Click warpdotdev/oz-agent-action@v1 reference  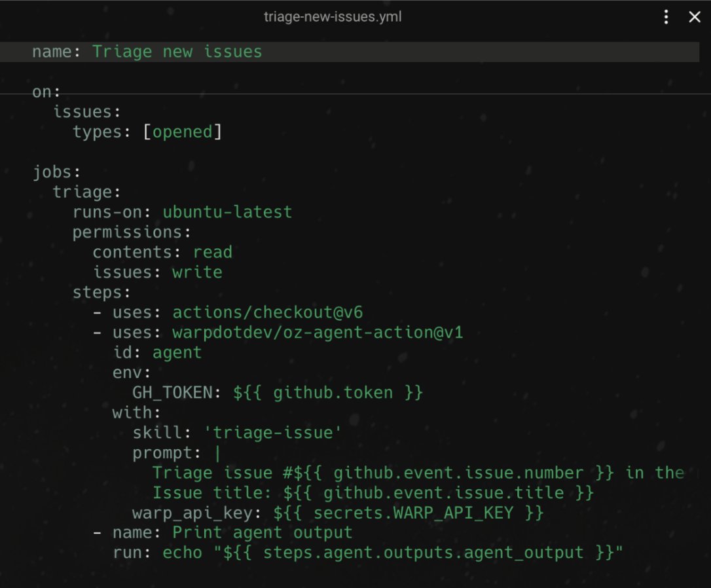(318, 333)
